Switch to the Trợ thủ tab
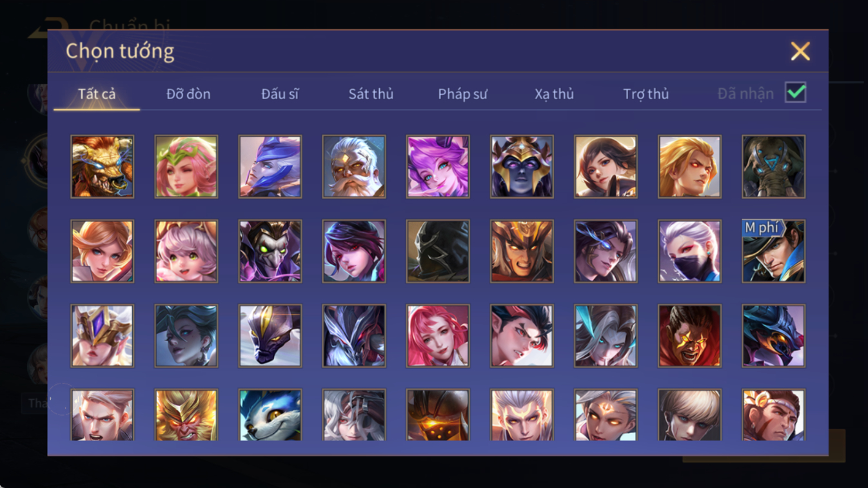Screen dimensions: 868x488 646,94
